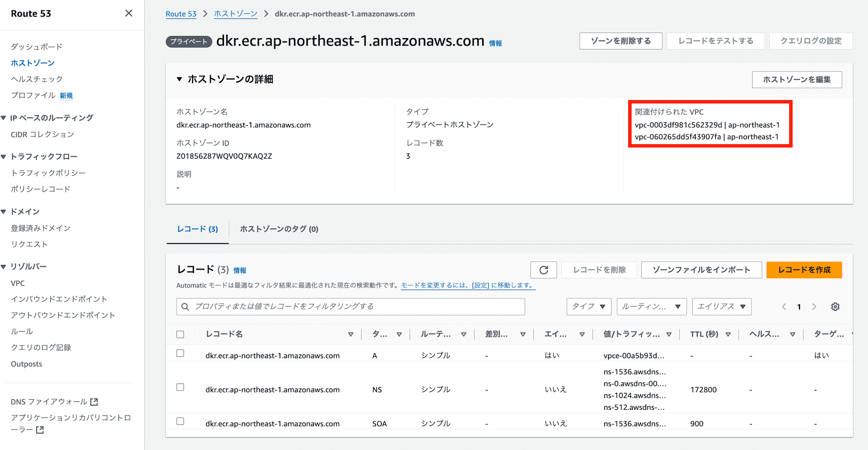868x450 pixels.
Task: Sort by 差別化 column arrow
Action: pos(523,334)
